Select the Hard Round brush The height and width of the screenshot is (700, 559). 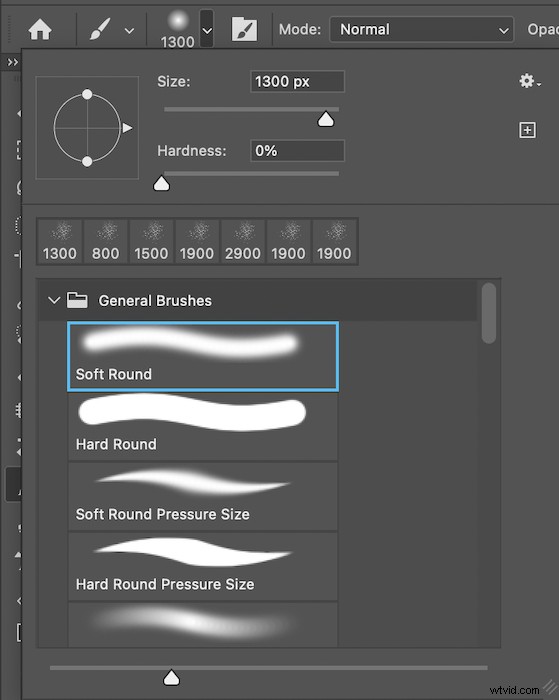click(203, 426)
